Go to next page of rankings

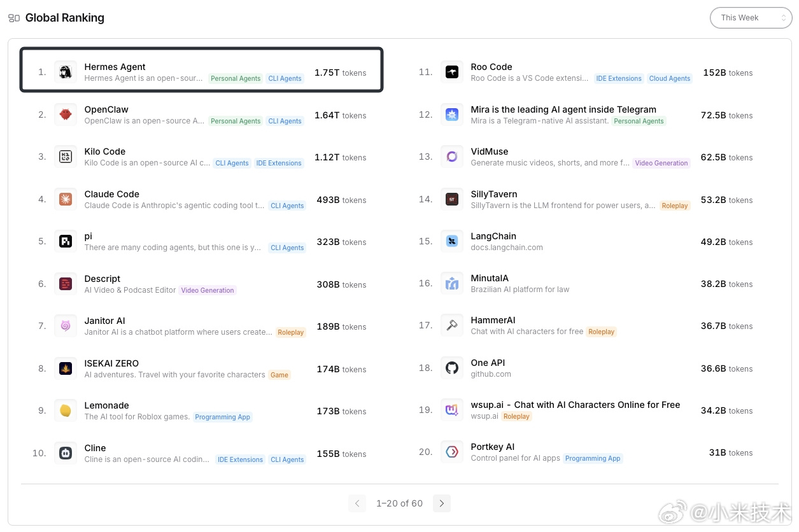(x=442, y=503)
